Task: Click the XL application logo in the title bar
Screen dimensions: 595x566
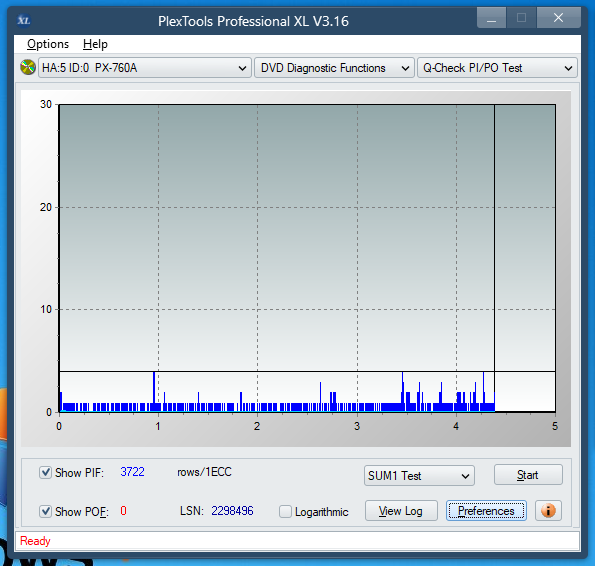Action: point(24,20)
